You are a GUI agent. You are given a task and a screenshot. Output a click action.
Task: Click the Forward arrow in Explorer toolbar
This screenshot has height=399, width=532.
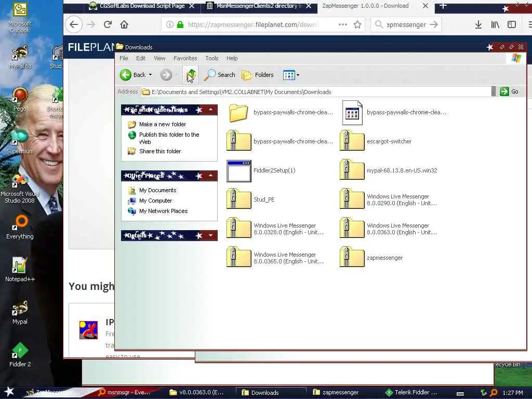pyautogui.click(x=166, y=75)
